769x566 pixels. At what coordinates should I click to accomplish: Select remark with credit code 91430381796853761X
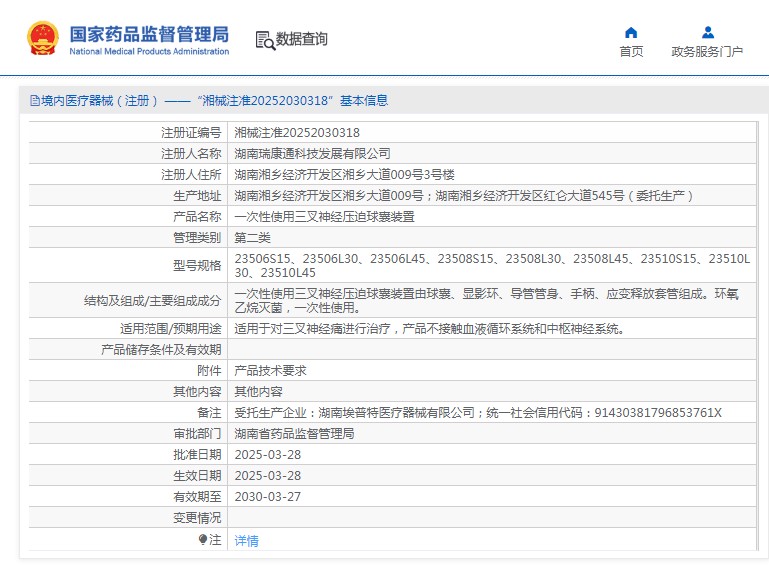pos(478,412)
